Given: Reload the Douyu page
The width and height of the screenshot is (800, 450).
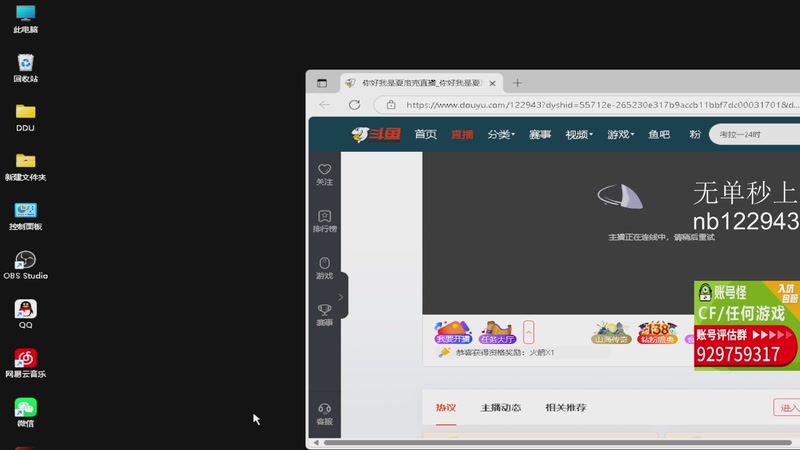Looking at the screenshot, I should [x=355, y=105].
